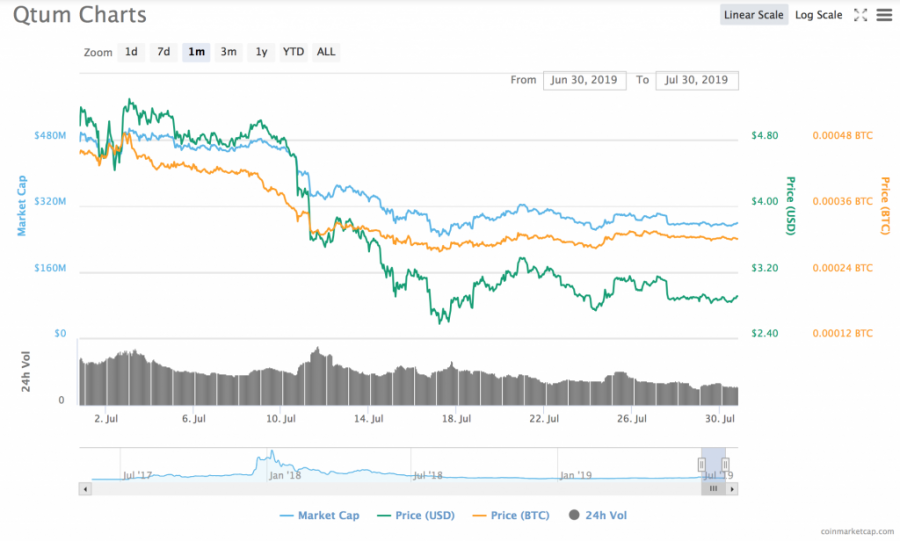Click the 0.00012 BTC axis label
The width and height of the screenshot is (900, 541).
point(842,333)
